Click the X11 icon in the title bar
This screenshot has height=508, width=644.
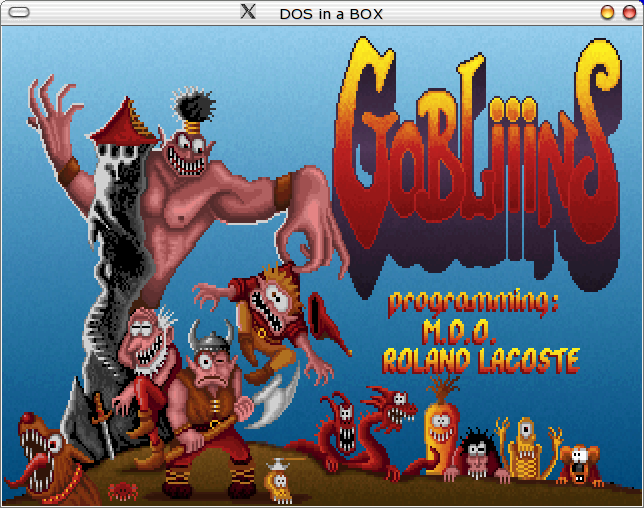click(x=248, y=11)
